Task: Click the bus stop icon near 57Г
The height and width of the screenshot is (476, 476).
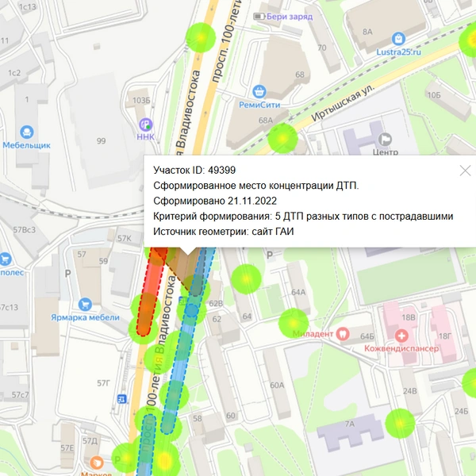Action: 121,398
